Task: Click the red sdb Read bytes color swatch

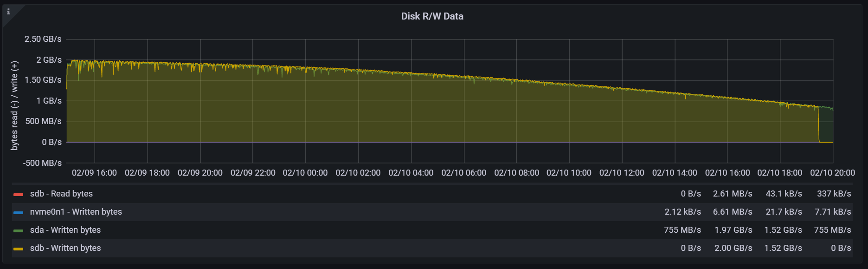Action: [19, 194]
